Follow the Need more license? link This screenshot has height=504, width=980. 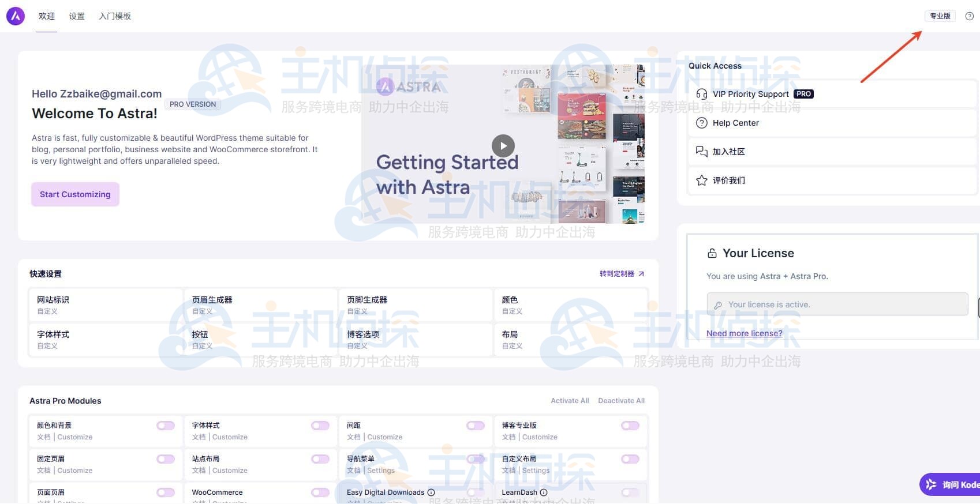[x=744, y=333]
